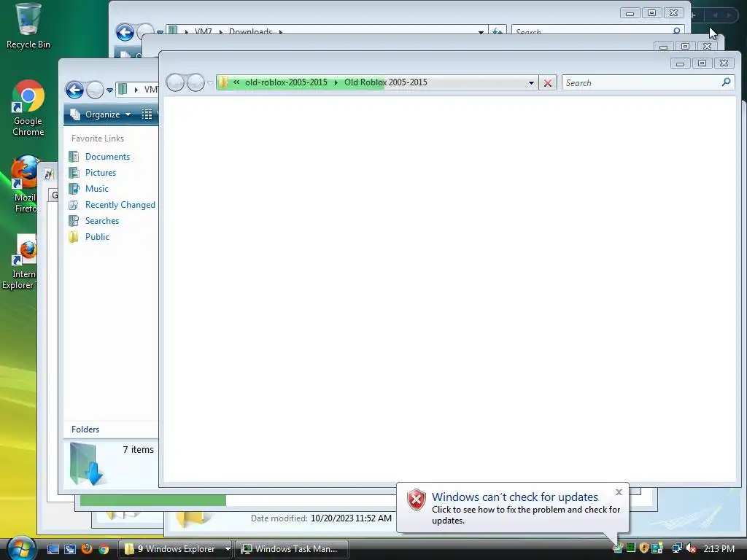This screenshot has width=747, height=560.
Task: Go back in the VM7 Explorer window
Action: click(x=75, y=90)
